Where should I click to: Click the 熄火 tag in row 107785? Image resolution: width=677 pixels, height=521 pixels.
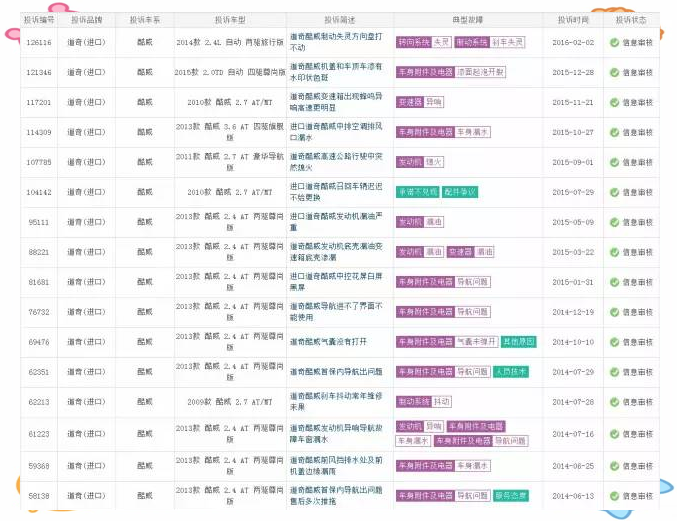433,162
